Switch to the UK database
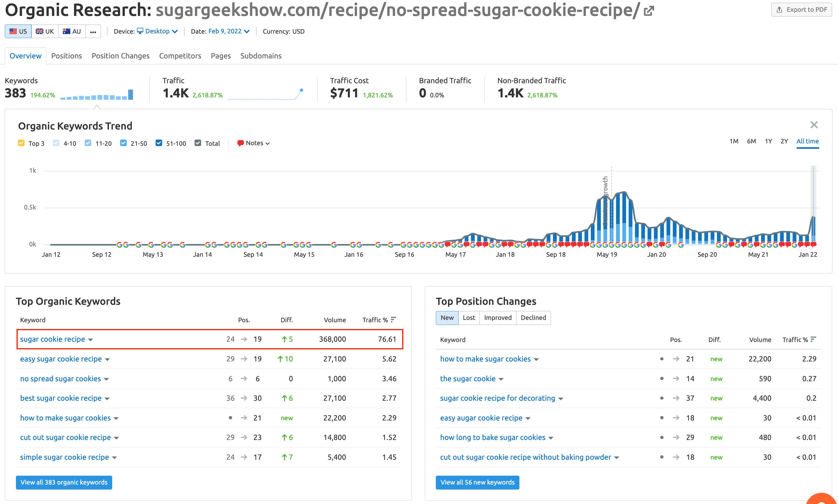Image resolution: width=838 pixels, height=504 pixels. coord(45,31)
